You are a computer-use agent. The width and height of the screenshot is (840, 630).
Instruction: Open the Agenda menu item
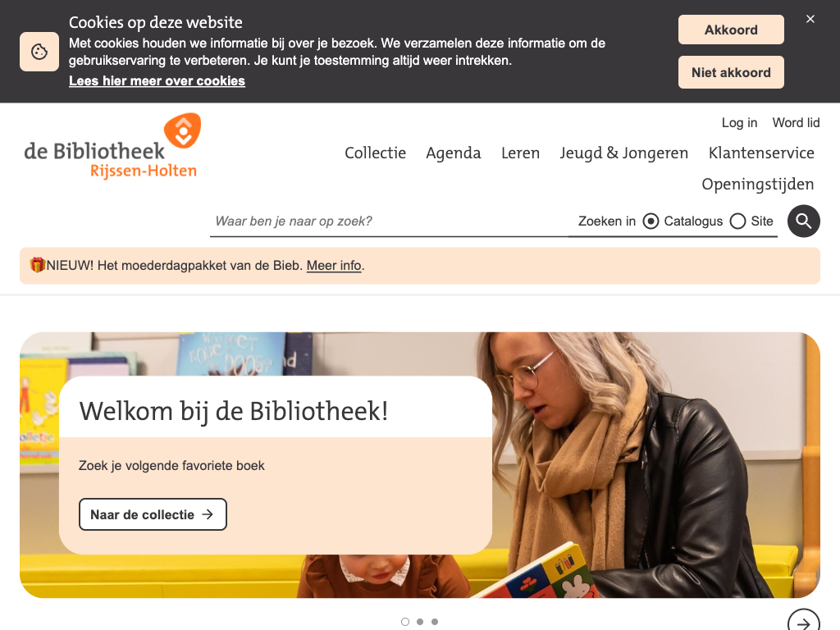453,153
